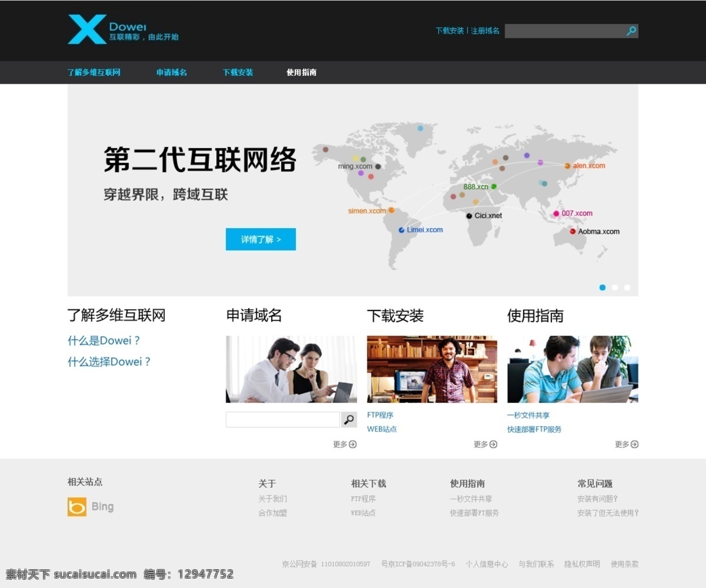Click the Cici.xnet black marker
The height and width of the screenshot is (588, 706).
click(x=469, y=216)
